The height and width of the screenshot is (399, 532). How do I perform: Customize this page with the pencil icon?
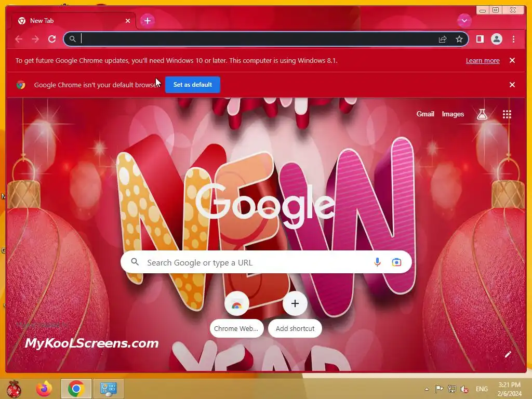click(508, 355)
